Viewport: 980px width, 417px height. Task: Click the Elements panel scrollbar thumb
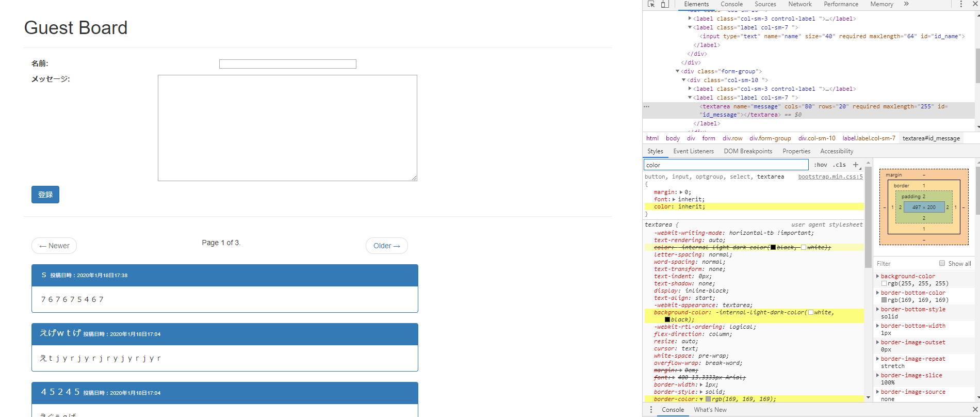click(977, 66)
